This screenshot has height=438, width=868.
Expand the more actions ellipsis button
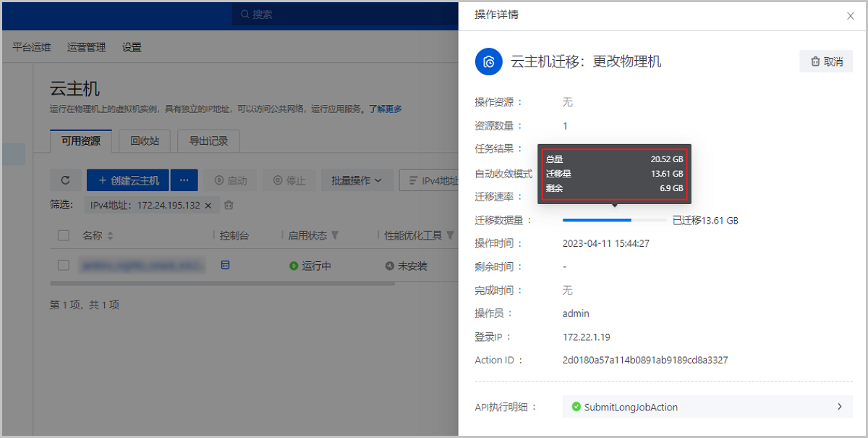click(x=184, y=180)
